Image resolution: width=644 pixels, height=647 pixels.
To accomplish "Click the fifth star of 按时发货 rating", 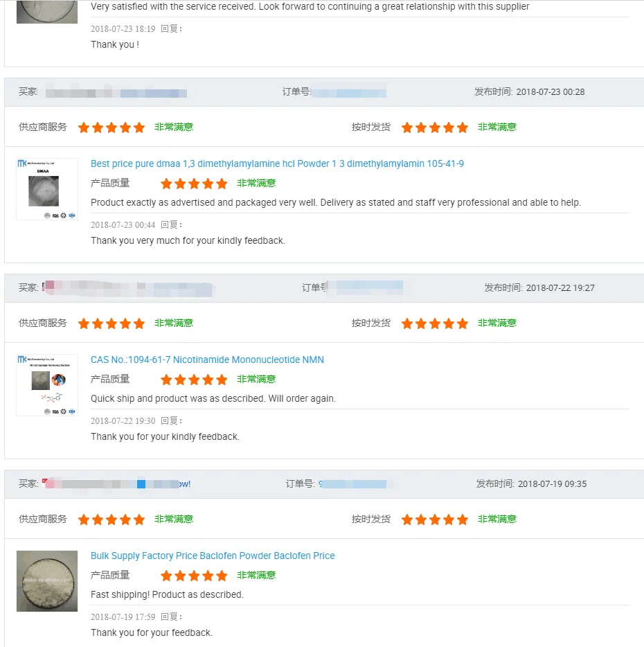I will tap(461, 127).
